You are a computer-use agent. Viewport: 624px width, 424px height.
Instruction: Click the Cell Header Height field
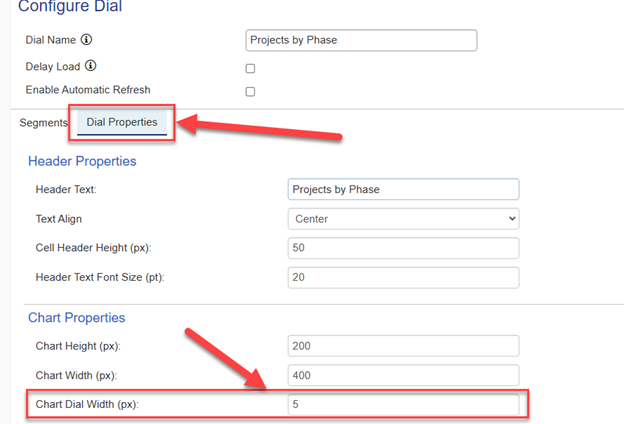402,248
